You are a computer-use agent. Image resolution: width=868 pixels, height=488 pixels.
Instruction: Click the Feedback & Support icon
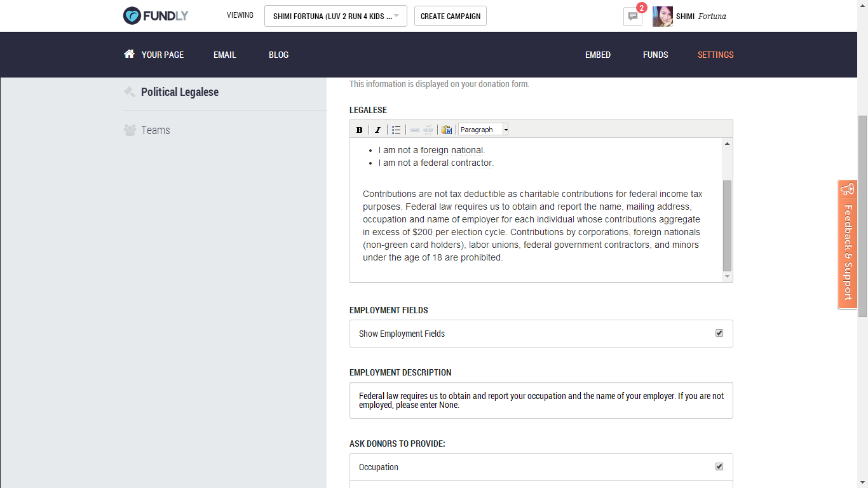click(x=847, y=189)
